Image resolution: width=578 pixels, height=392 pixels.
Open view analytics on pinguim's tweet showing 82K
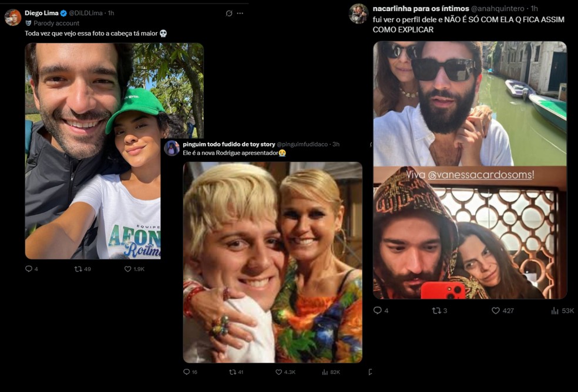[x=325, y=371]
